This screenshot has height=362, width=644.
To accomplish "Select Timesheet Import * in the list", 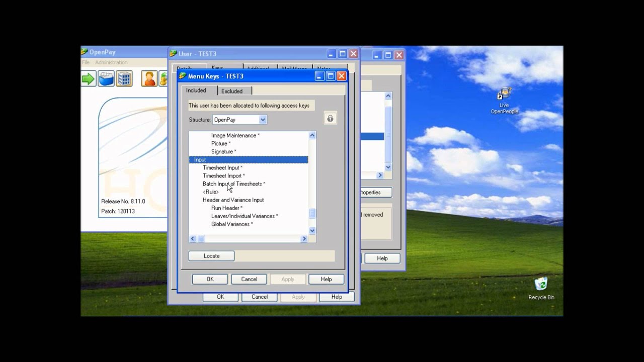I will tap(224, 175).
